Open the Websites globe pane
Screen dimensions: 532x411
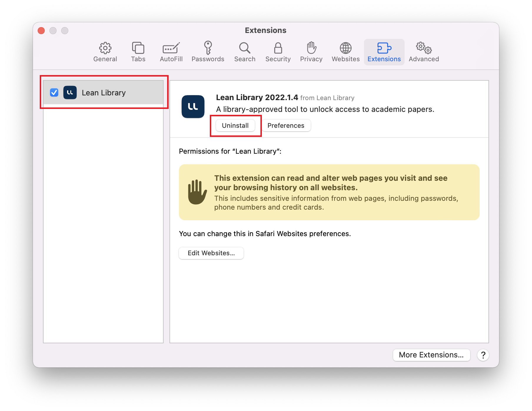[x=345, y=52]
